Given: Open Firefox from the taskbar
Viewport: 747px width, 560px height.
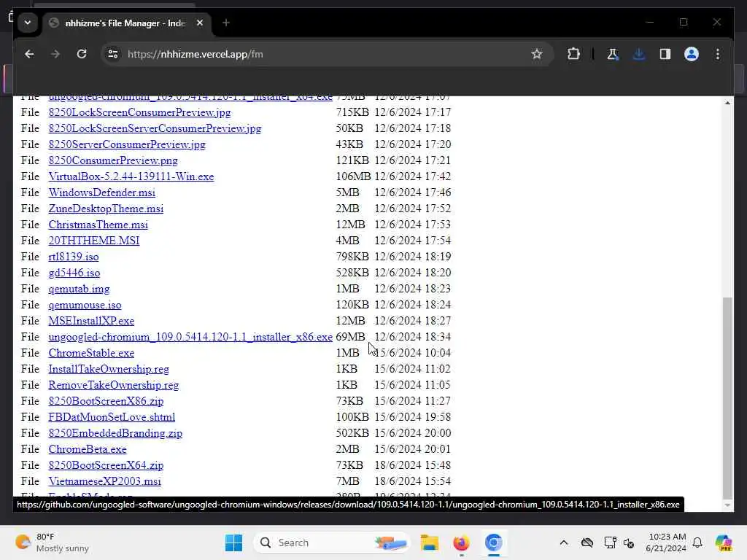Looking at the screenshot, I should (x=461, y=542).
